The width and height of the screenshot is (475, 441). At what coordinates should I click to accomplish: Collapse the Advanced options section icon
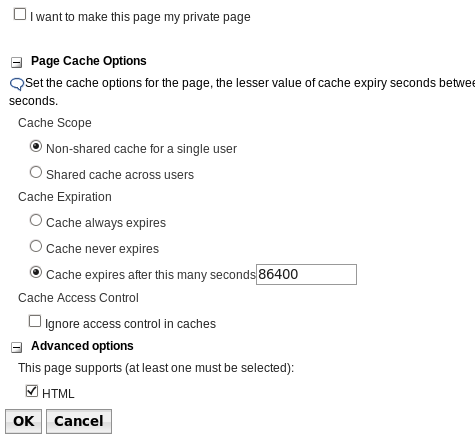pos(16,347)
